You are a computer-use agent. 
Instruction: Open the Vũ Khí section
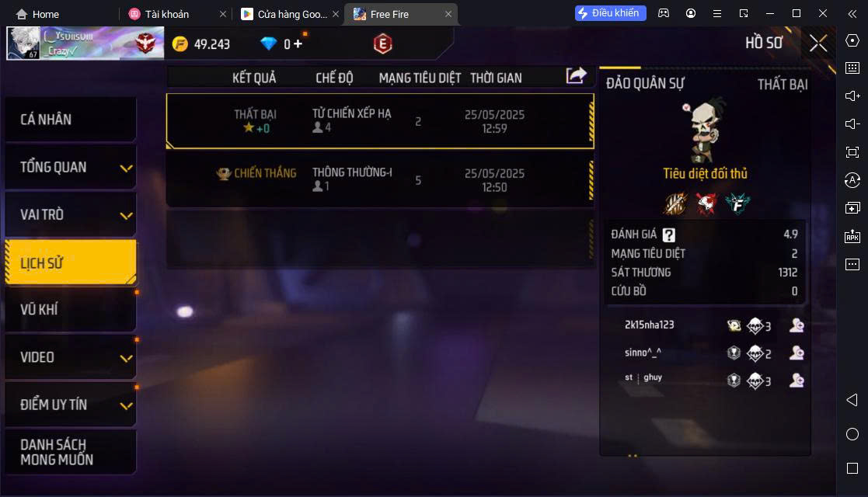pyautogui.click(x=71, y=309)
